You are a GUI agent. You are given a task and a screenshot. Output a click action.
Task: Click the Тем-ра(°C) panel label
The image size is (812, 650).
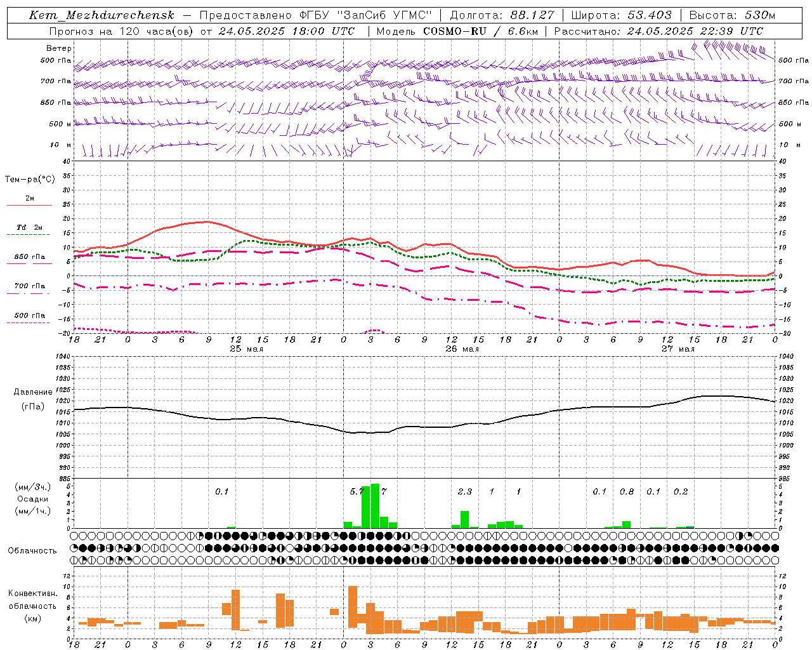pos(30,180)
